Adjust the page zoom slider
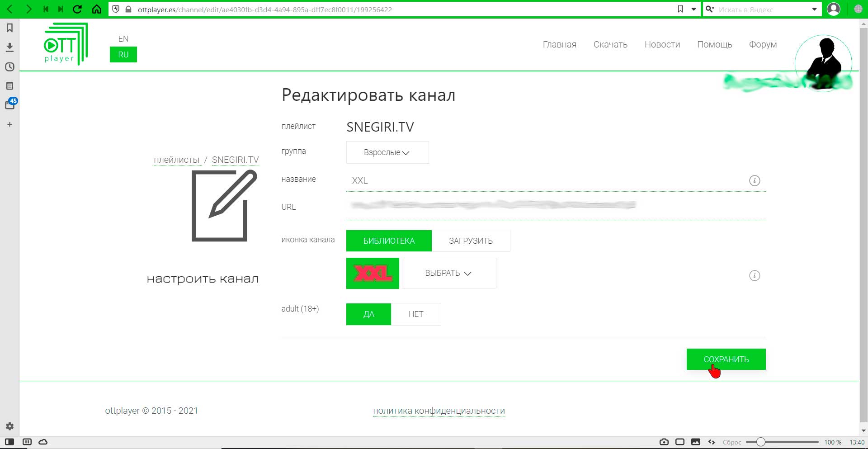The image size is (868, 449). (x=782, y=442)
